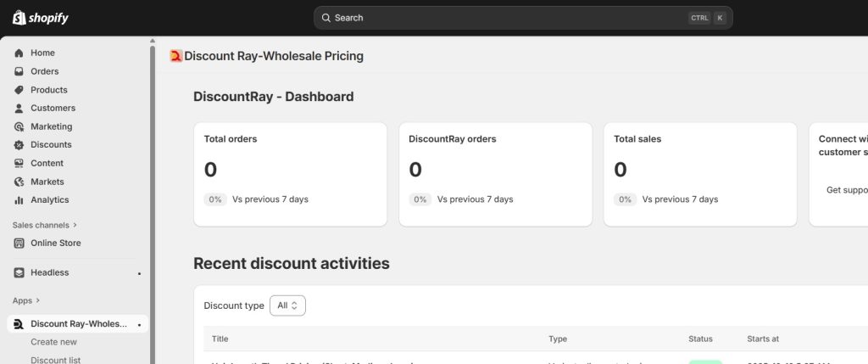Click the DiscountRay orders card title
The image size is (868, 364).
(x=453, y=139)
